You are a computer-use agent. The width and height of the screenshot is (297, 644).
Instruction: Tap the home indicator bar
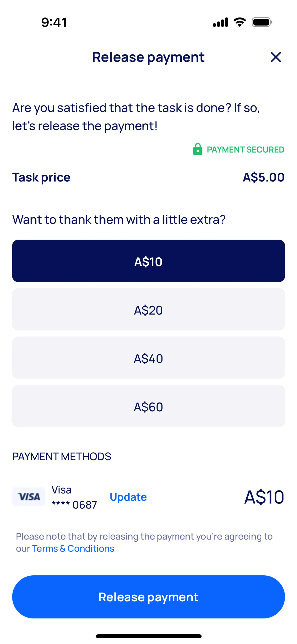(148, 636)
